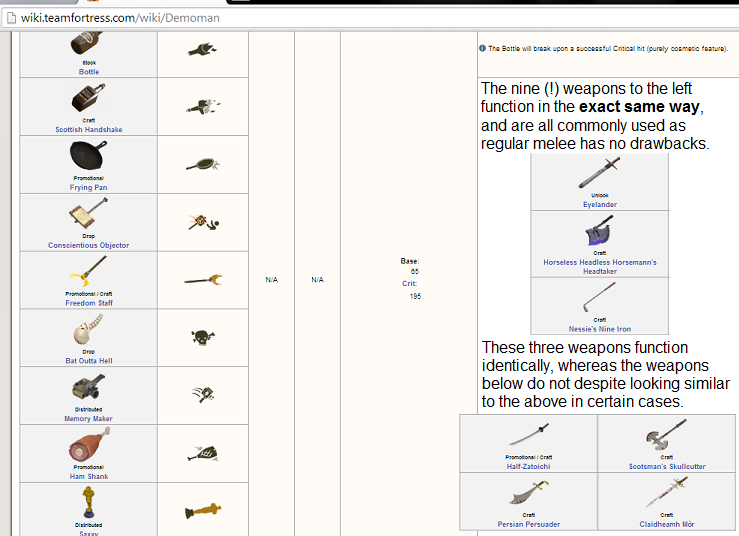Viewport: 739px width, 536px height.
Task: Click the Half-Zatoichi katana image
Action: click(528, 435)
